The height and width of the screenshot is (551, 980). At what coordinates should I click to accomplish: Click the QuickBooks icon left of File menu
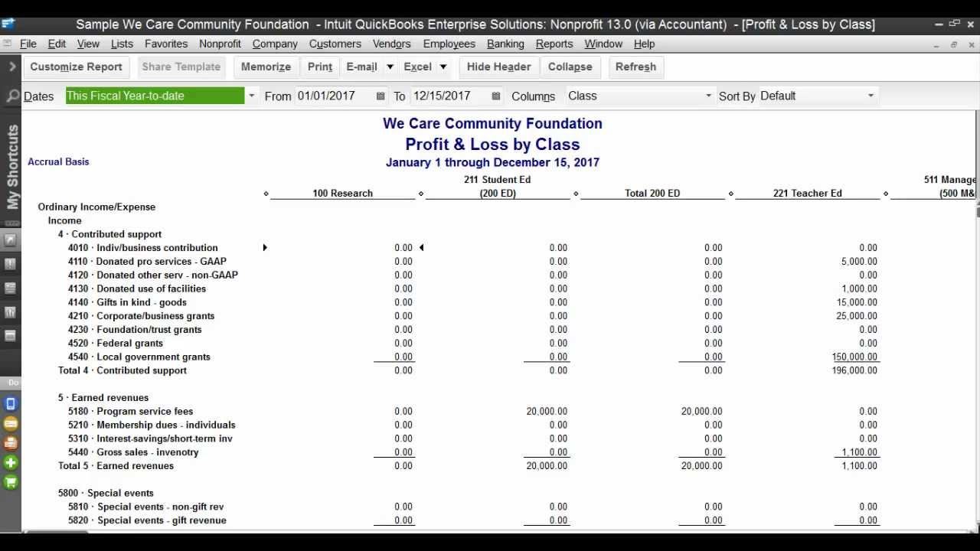pos(7,44)
